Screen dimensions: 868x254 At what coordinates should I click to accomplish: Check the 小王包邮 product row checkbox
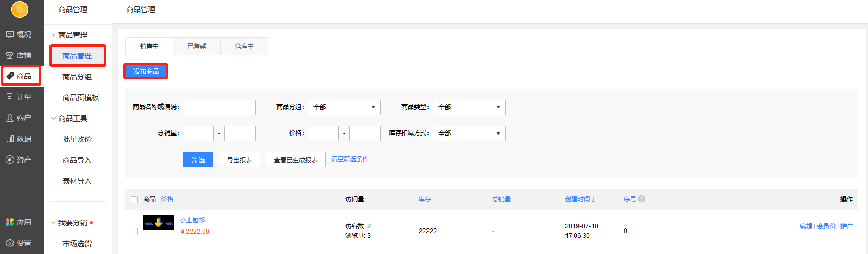(134, 232)
